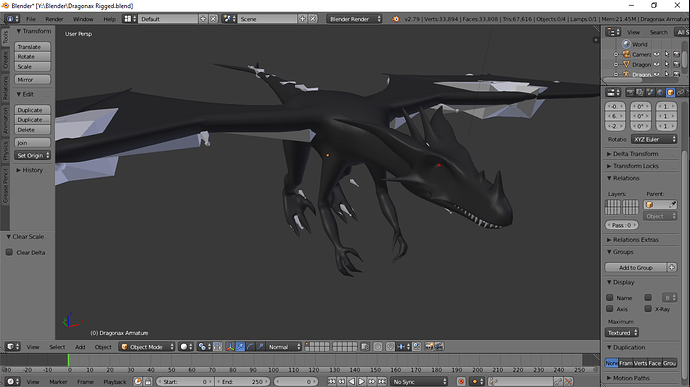Open the timeline Playback menu
This screenshot has height=387, width=690.
(114, 382)
